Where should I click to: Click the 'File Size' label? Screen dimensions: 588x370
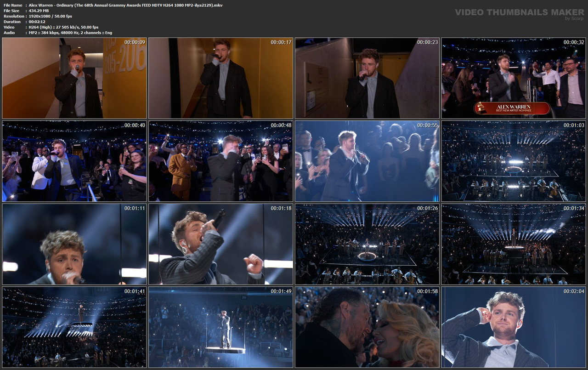click(x=11, y=11)
